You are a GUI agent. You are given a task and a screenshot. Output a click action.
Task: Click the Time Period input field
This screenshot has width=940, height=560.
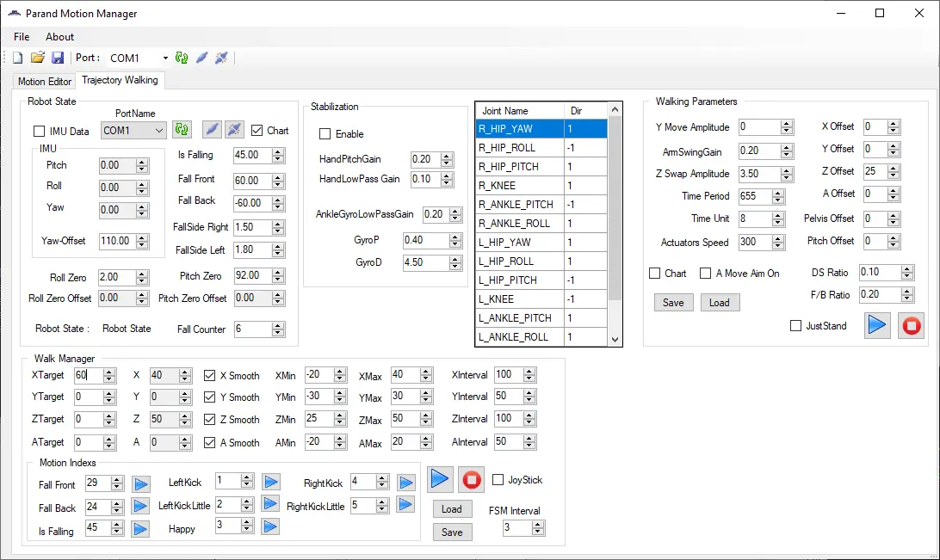tap(755, 196)
